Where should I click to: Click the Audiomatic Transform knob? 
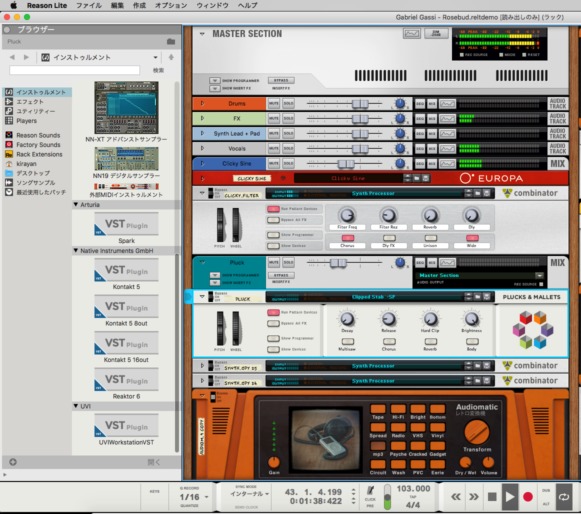point(477,432)
